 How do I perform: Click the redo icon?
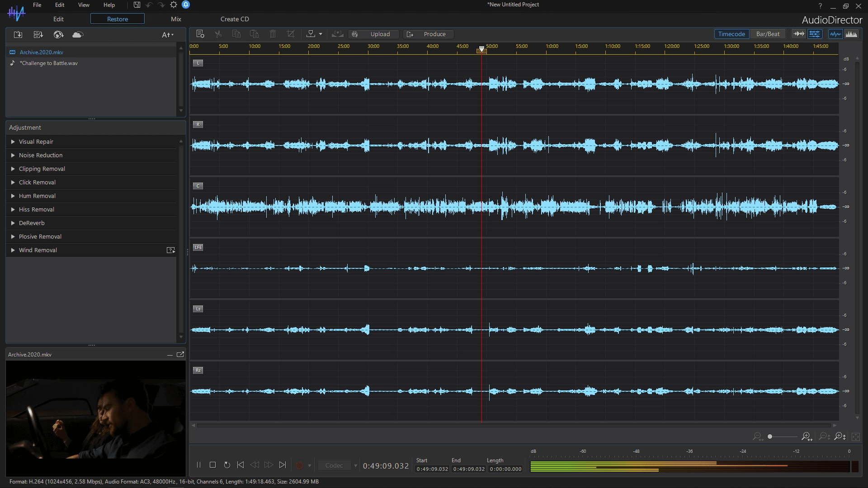[x=161, y=5]
